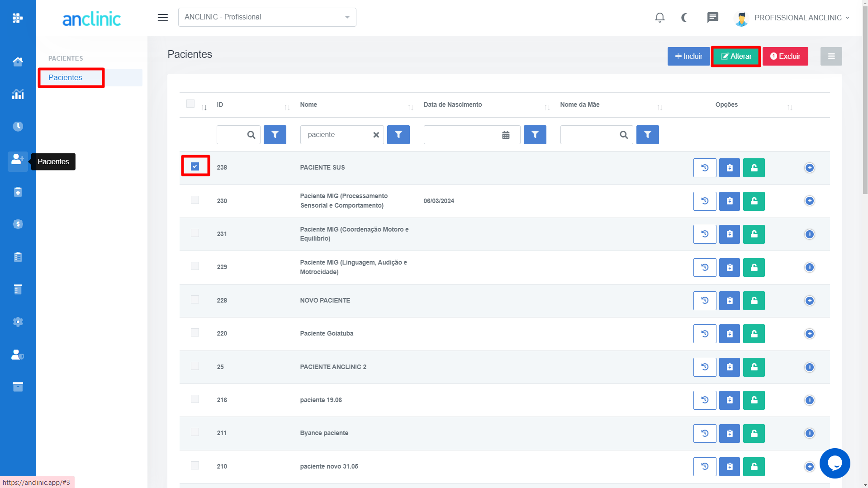868x488 pixels.
Task: Open the floating chat support bubble
Action: point(835,463)
